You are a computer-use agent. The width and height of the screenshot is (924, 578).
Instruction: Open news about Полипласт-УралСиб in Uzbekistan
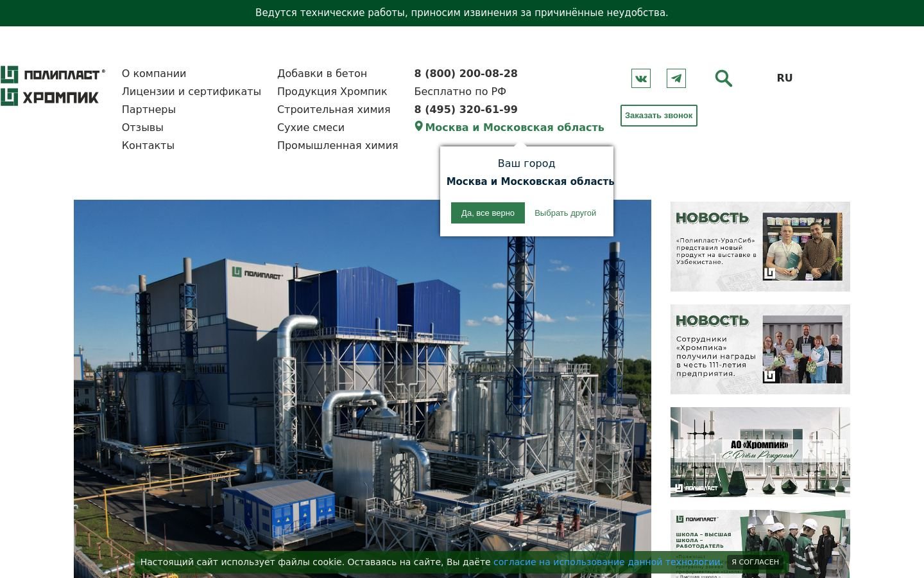(760, 247)
